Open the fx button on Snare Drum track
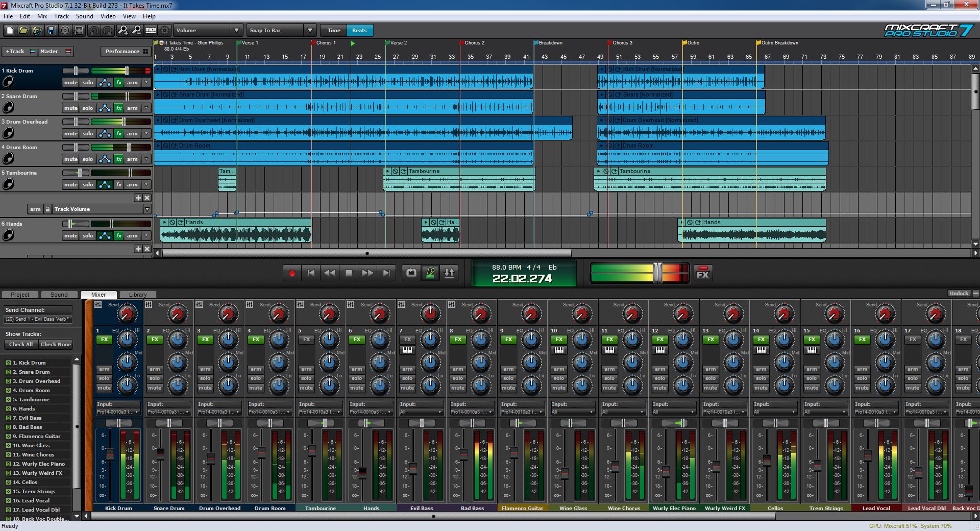Screen dimensions: 980x531 coord(119,108)
